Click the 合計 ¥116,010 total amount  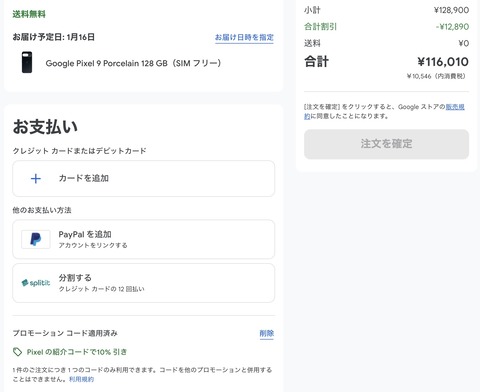click(443, 62)
